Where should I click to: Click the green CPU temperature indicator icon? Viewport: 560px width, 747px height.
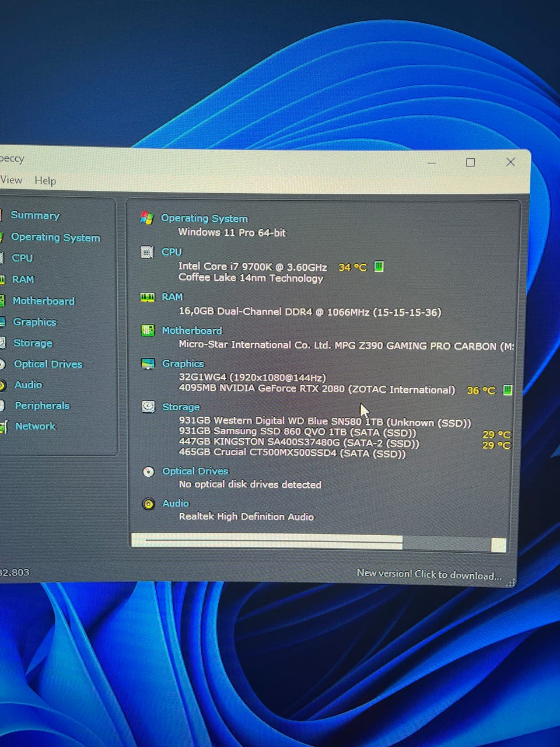click(x=379, y=267)
